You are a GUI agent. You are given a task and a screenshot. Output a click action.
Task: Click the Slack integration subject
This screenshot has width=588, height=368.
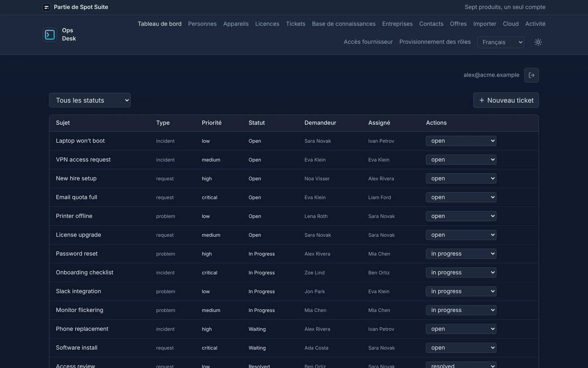click(78, 291)
